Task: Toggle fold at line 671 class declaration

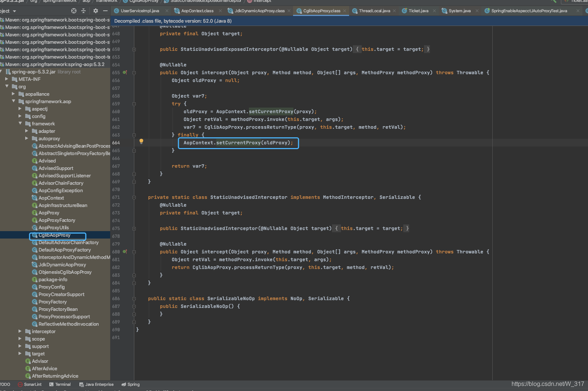Action: (x=134, y=197)
